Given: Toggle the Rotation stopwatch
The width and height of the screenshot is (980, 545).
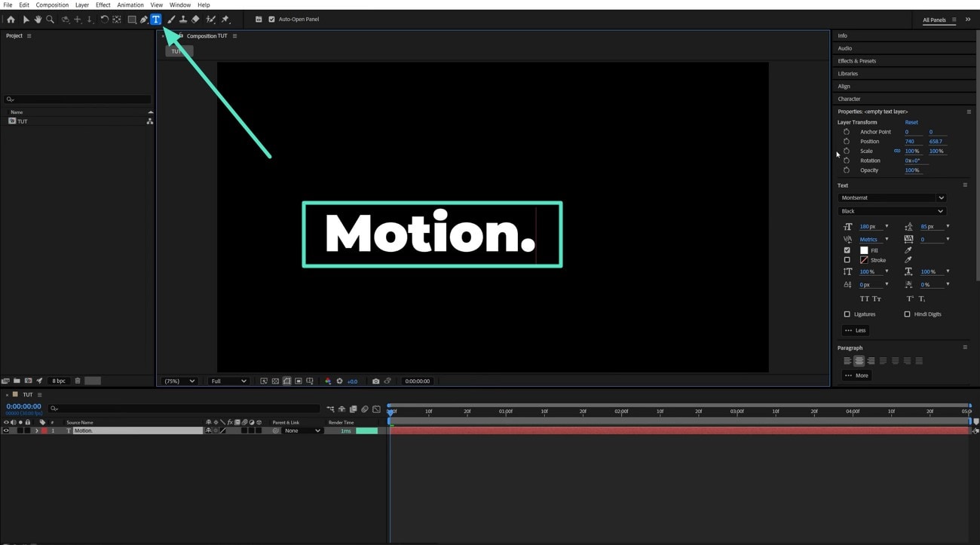Looking at the screenshot, I should [847, 161].
